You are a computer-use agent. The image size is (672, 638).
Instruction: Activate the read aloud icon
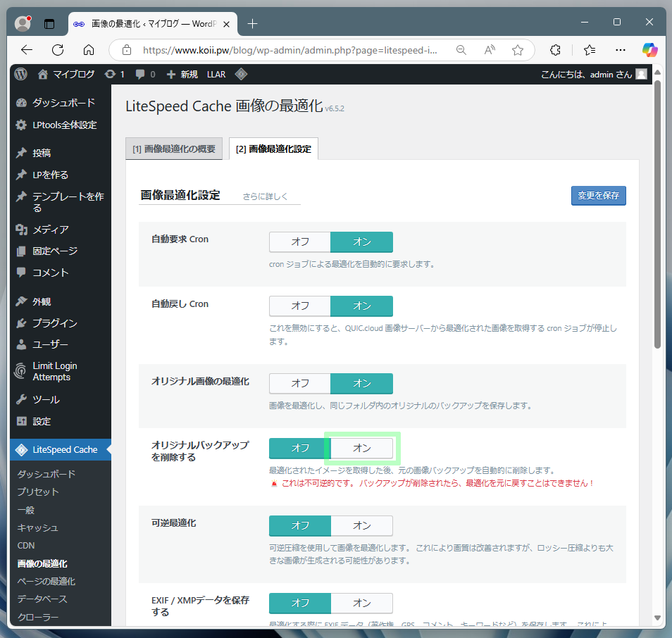[490, 50]
